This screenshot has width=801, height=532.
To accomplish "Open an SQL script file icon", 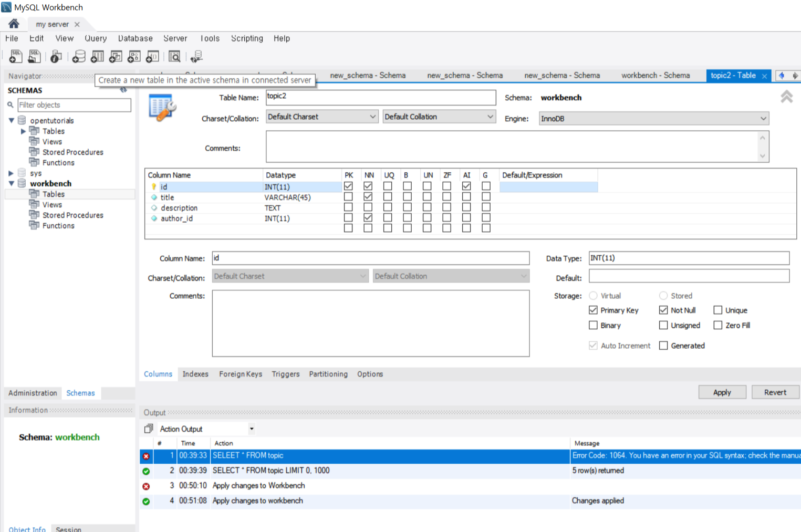I will click(x=35, y=56).
